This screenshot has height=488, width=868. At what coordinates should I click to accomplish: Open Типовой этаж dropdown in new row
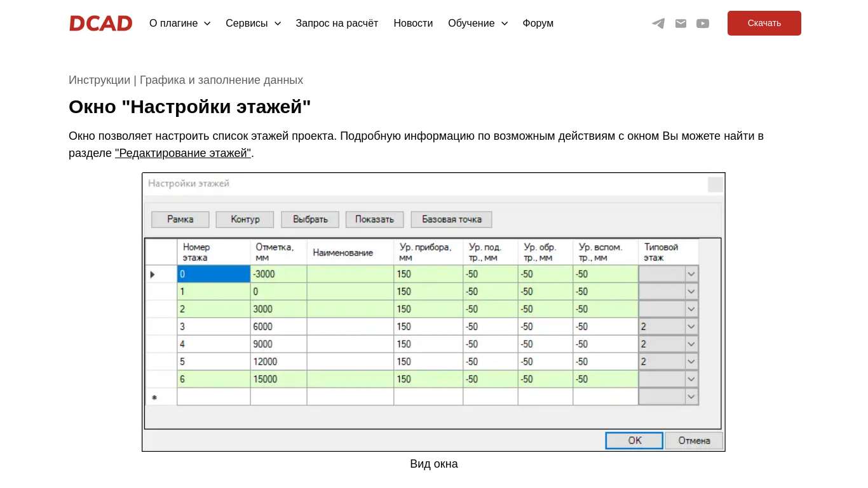pos(691,396)
